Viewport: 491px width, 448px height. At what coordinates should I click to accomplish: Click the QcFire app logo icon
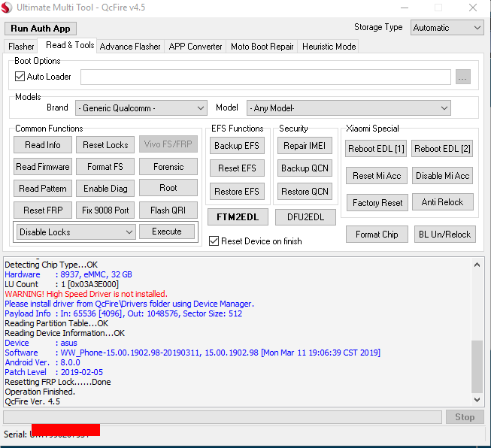coord(7,8)
